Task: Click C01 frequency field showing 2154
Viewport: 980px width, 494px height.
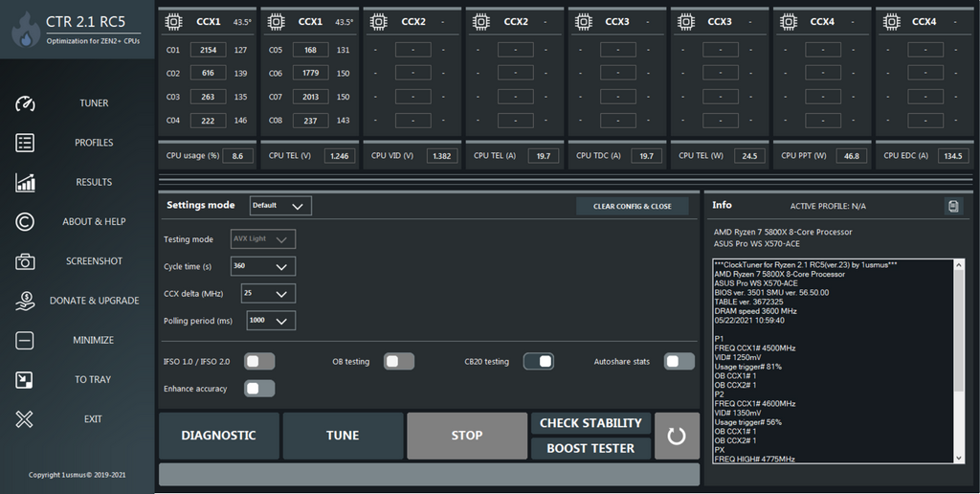Action: click(208, 50)
